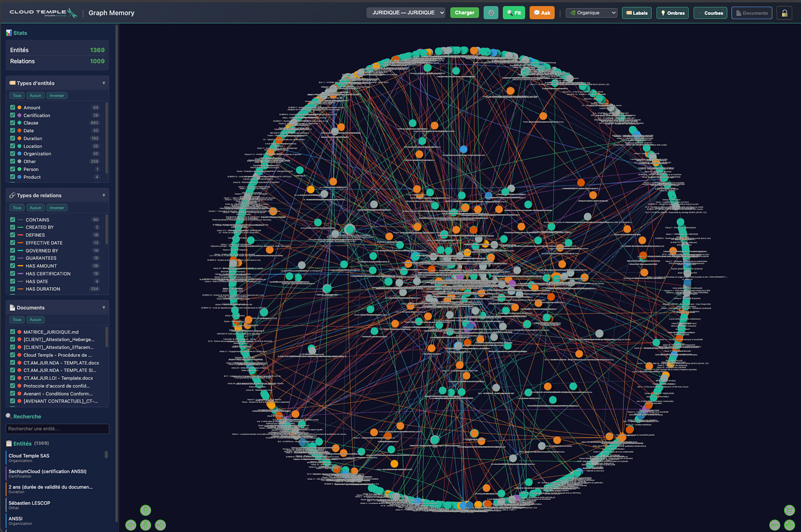This screenshot has width=801, height=532.
Task: Zoom in with the plus button
Action: click(789, 525)
